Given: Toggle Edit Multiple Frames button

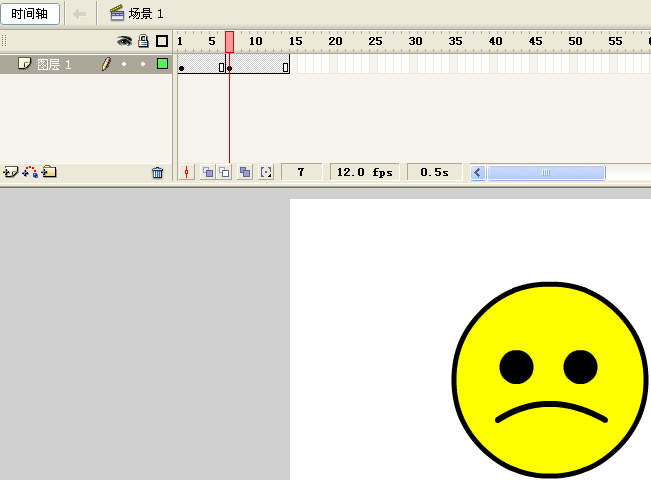Looking at the screenshot, I should [245, 172].
